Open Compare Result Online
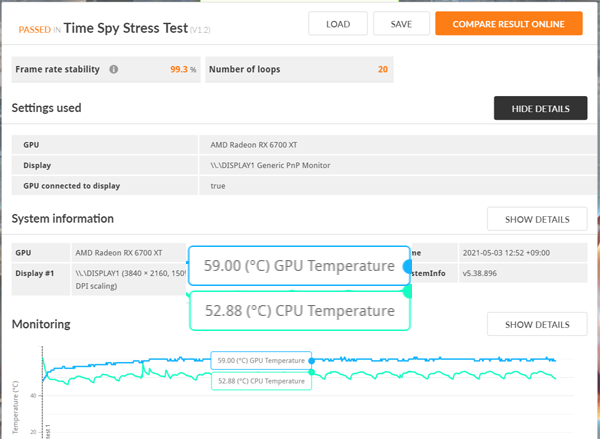600x439 pixels. [508, 23]
